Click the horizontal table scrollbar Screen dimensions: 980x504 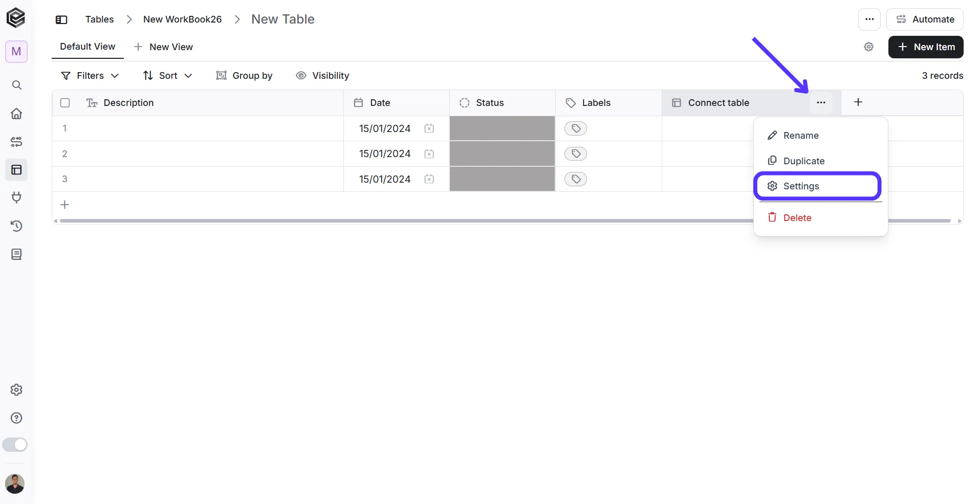coord(505,221)
